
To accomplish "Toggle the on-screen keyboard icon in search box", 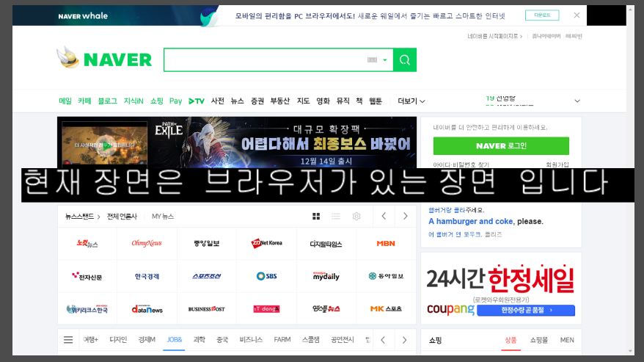I will [x=372, y=60].
